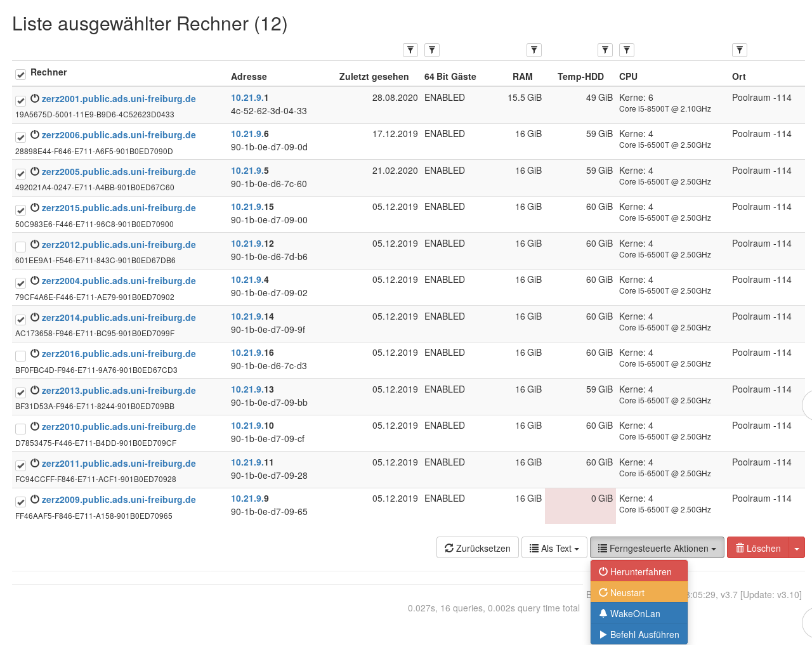812x645 pixels.
Task: Uncheck the zerz2006 row checkbox
Action: (21, 137)
